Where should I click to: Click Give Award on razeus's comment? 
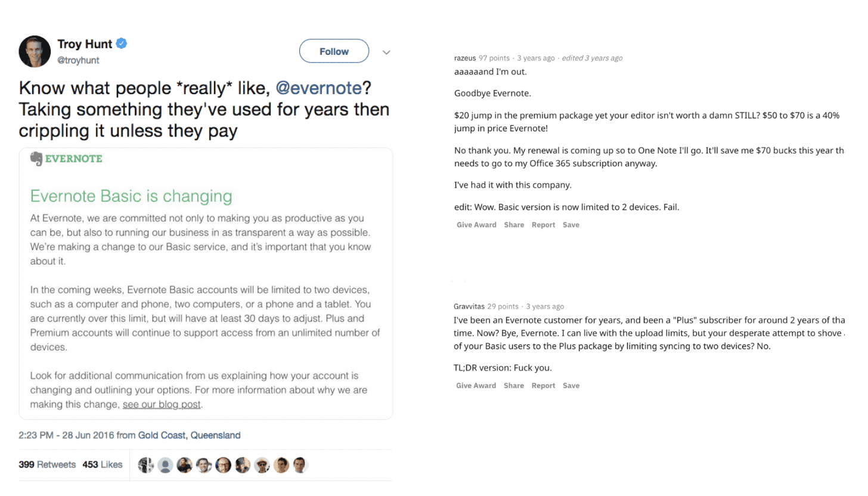coord(476,225)
